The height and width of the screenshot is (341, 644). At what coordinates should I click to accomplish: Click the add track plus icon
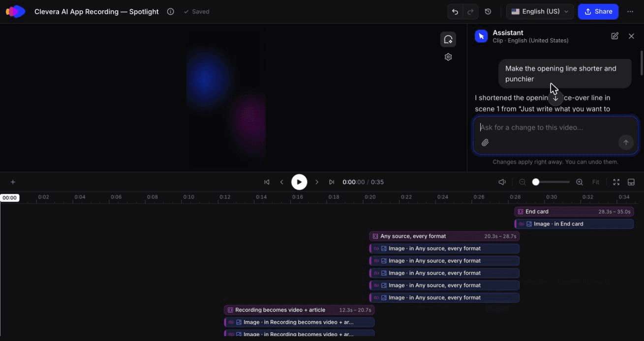coord(13,182)
